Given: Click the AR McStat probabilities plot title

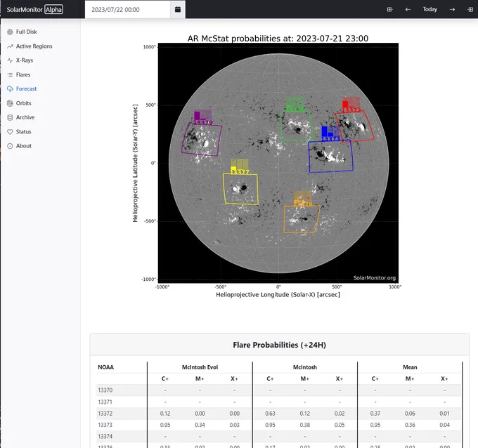Looking at the screenshot, I should 278,39.
